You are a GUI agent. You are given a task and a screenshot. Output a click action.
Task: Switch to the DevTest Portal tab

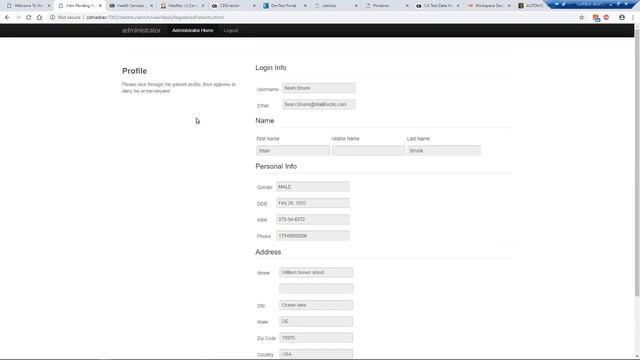coord(284,6)
